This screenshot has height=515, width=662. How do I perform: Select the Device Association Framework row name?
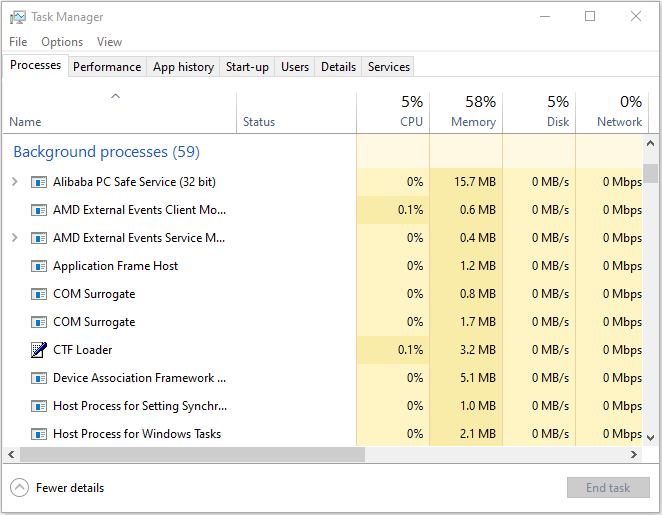coord(139,378)
